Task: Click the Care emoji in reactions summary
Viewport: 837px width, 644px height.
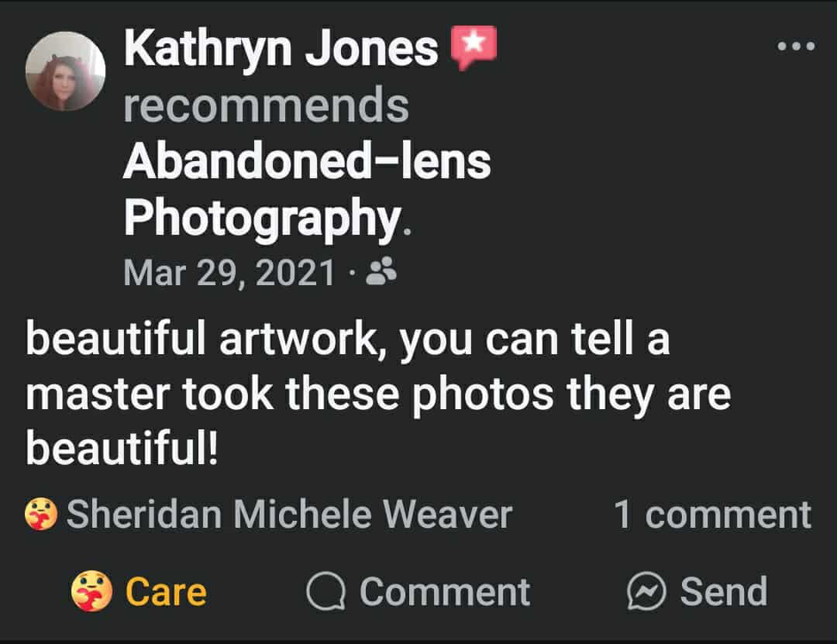Action: click(x=40, y=514)
